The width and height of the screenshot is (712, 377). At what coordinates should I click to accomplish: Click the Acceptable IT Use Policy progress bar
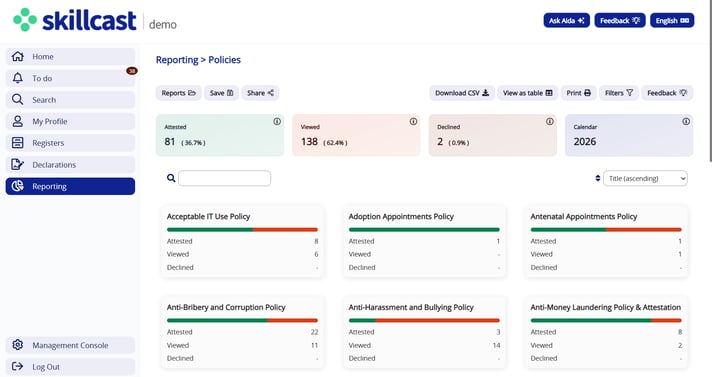pyautogui.click(x=242, y=230)
